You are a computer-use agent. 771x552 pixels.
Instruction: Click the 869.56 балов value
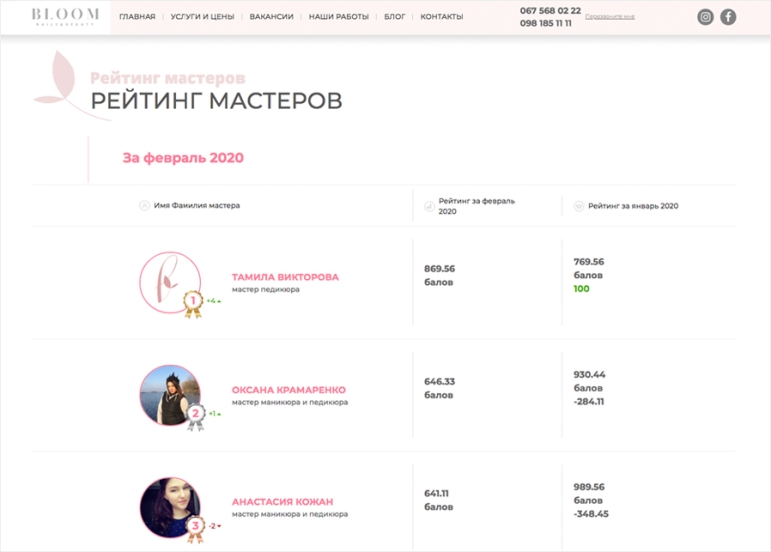(x=440, y=275)
